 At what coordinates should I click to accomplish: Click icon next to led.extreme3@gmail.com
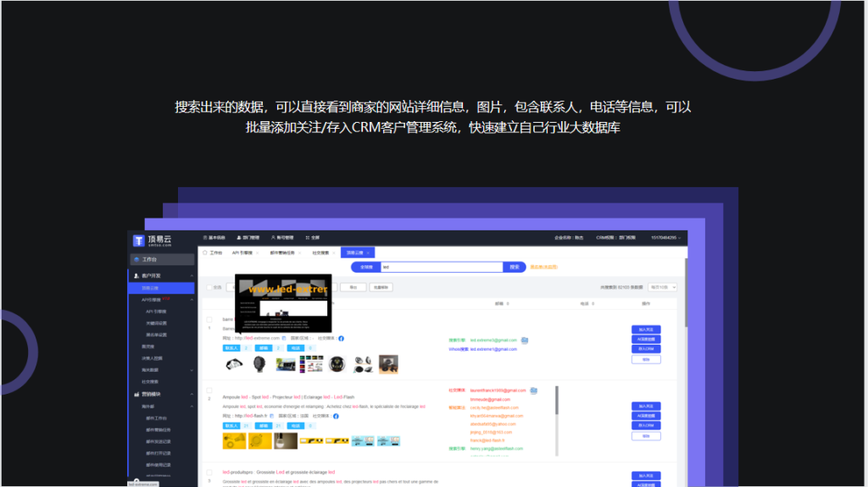click(x=525, y=340)
